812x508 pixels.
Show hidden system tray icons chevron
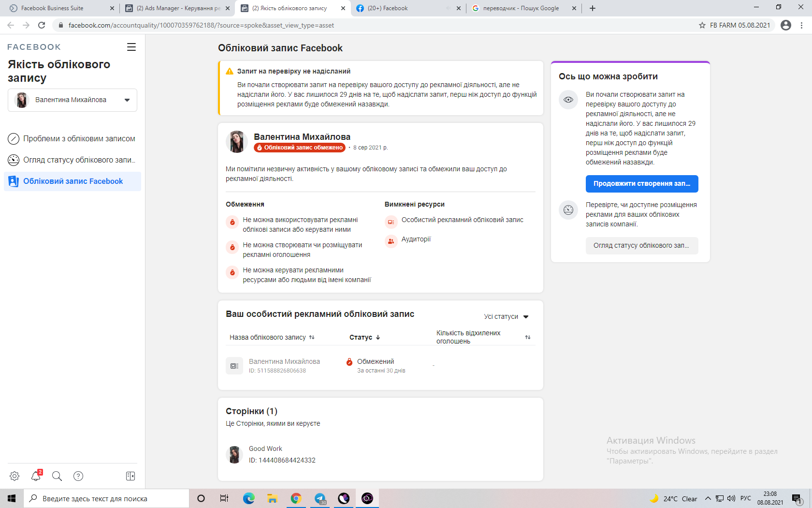point(708,498)
